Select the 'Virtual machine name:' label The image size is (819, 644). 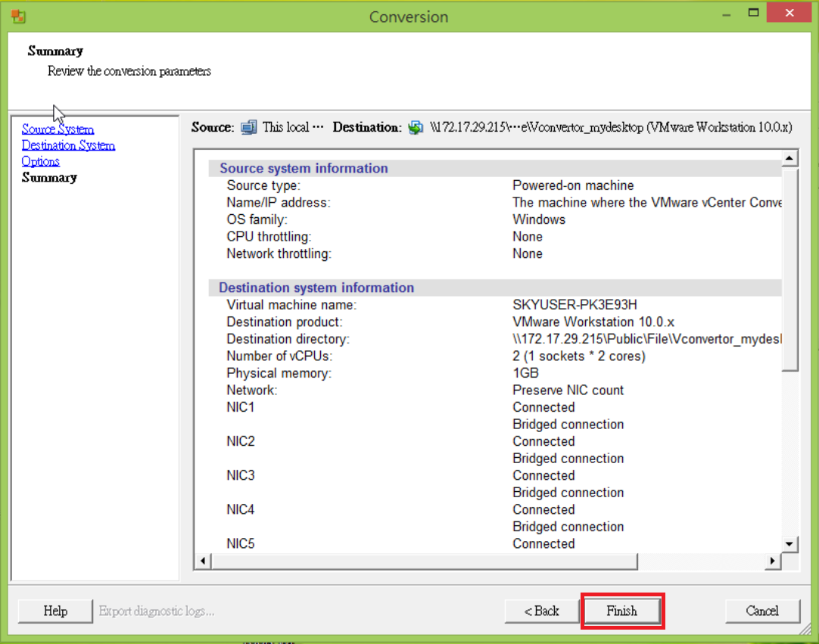tap(291, 305)
